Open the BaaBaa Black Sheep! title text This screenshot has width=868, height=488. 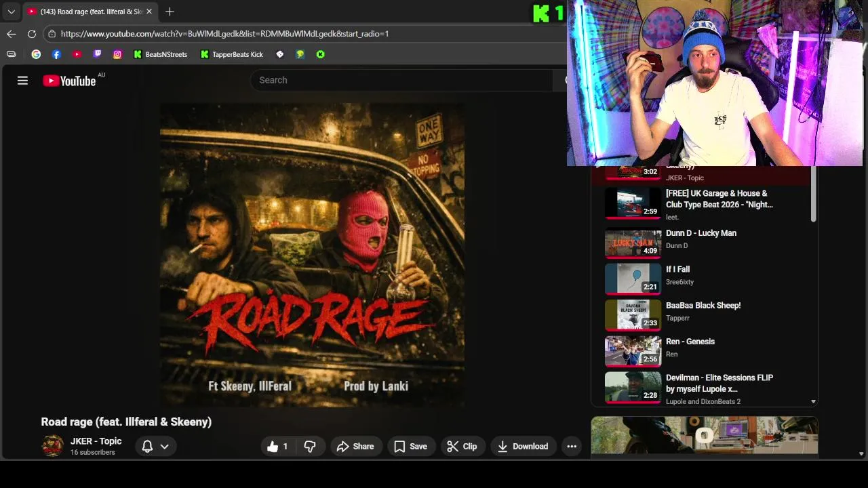[703, 306]
